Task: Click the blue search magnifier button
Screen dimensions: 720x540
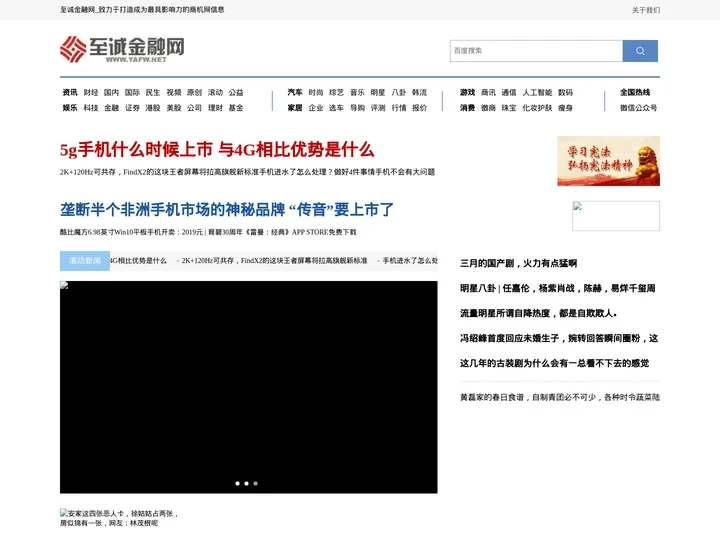Action: tap(640, 51)
